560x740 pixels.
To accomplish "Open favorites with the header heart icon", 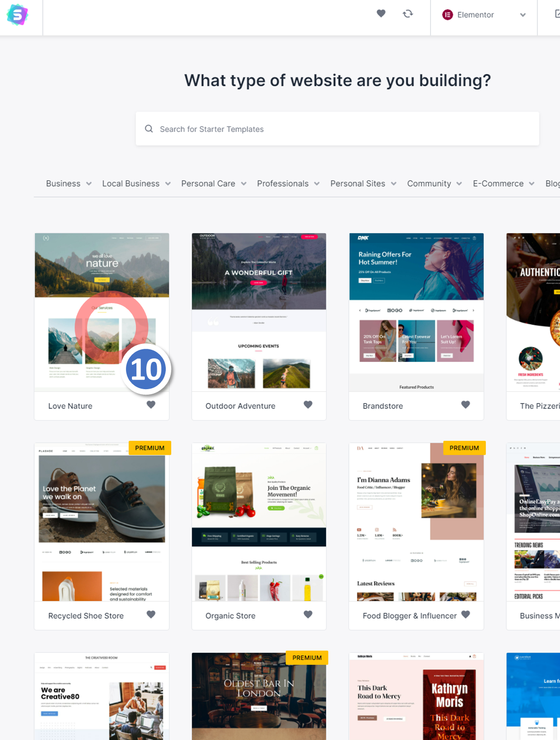I will click(381, 13).
